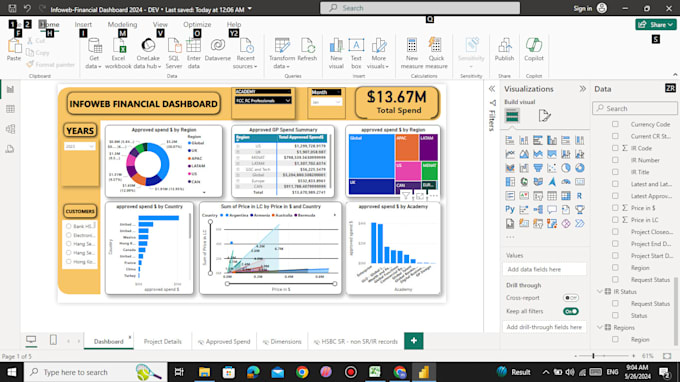Toggle the Cross-report switch
This screenshot has height=382, width=680.
click(x=570, y=298)
